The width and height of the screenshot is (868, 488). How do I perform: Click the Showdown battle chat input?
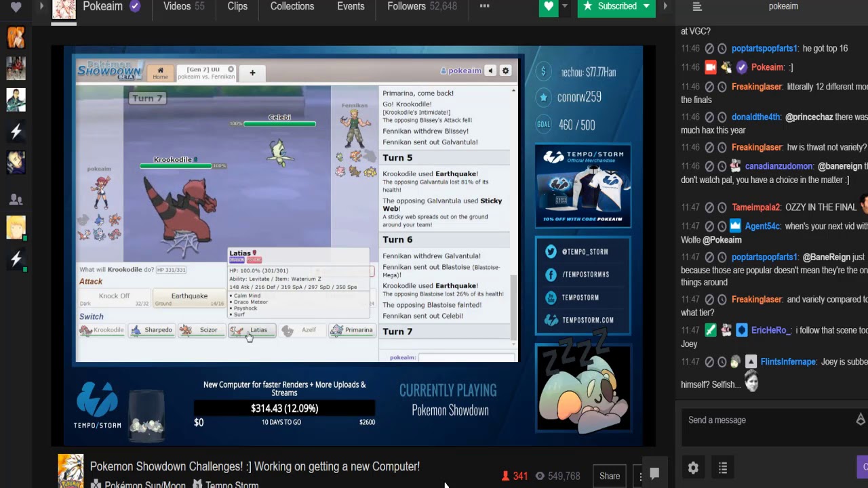[467, 357]
